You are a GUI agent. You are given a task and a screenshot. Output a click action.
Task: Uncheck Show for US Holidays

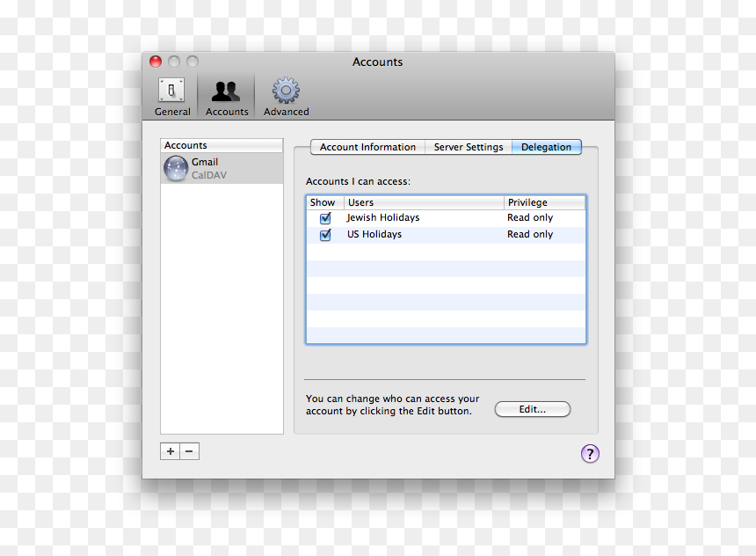pos(325,235)
